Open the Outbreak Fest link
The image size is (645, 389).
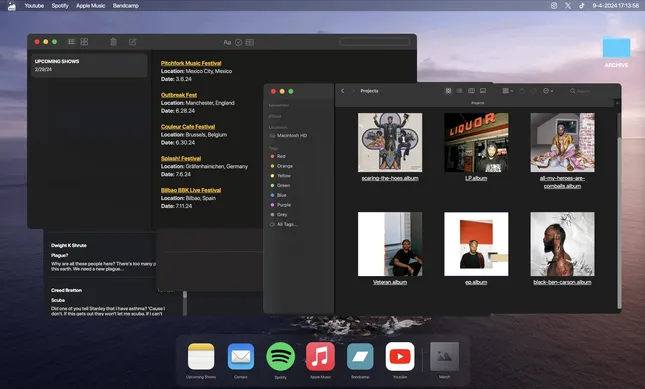(179, 95)
